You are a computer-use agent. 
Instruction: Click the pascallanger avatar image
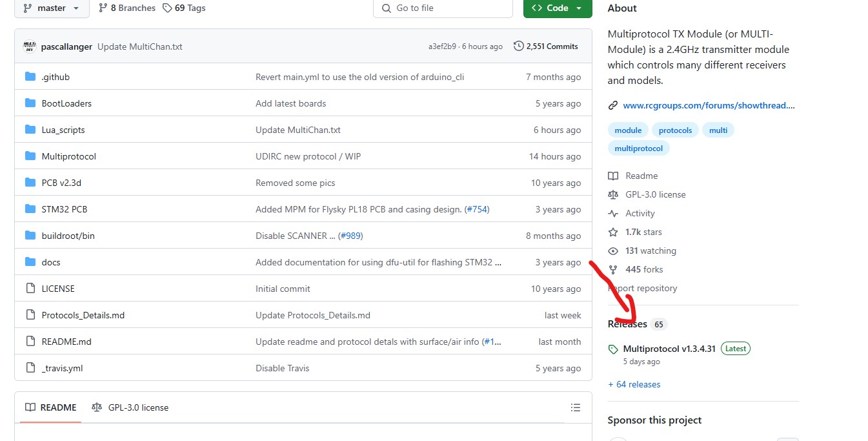click(29, 46)
